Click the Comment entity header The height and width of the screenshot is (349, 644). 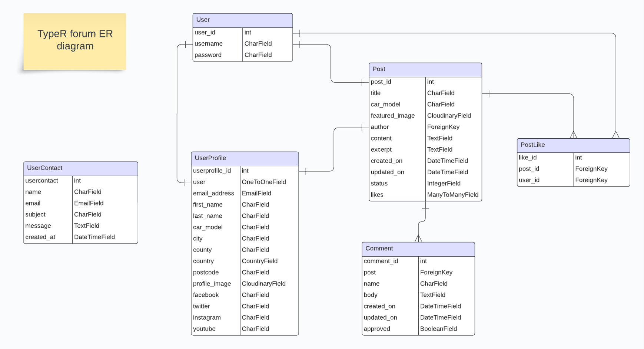[x=418, y=248]
